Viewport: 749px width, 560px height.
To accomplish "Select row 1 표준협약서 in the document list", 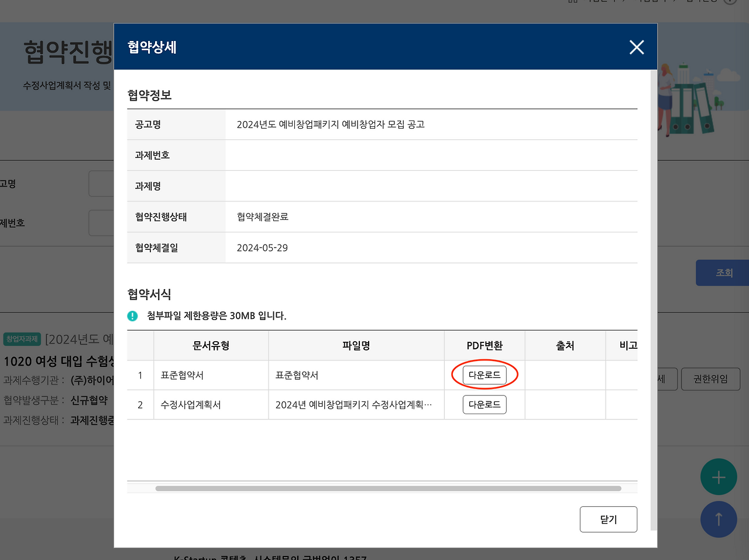I will tap(211, 375).
